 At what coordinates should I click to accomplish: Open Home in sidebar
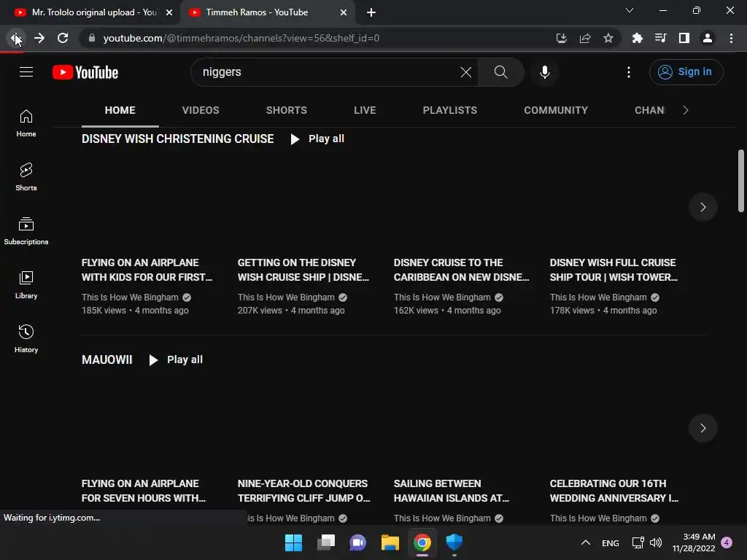pos(26,123)
